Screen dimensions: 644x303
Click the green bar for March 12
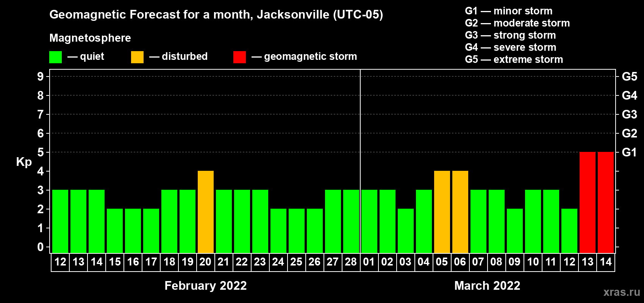(569, 231)
